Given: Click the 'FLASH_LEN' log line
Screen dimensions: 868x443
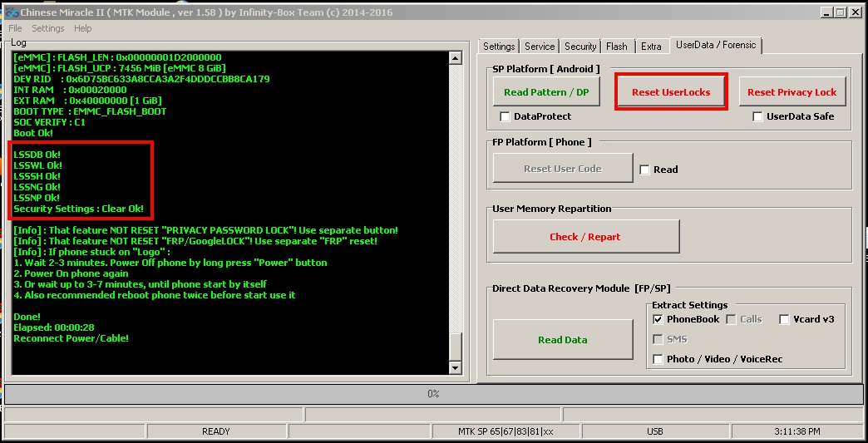Looking at the screenshot, I should (x=117, y=57).
